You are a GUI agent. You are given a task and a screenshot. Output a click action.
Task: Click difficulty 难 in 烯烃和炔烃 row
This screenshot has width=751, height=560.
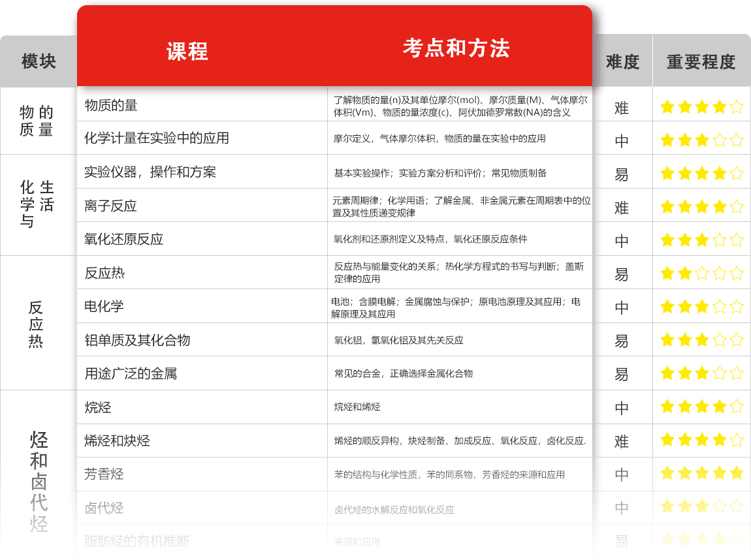622,441
